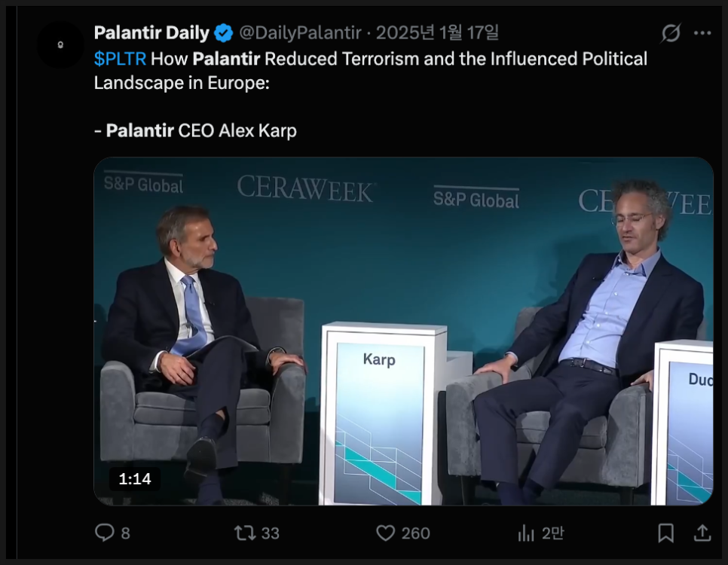Screen dimensions: 728x565
Task: Open view analytics bar chart icon
Action: pos(526,533)
